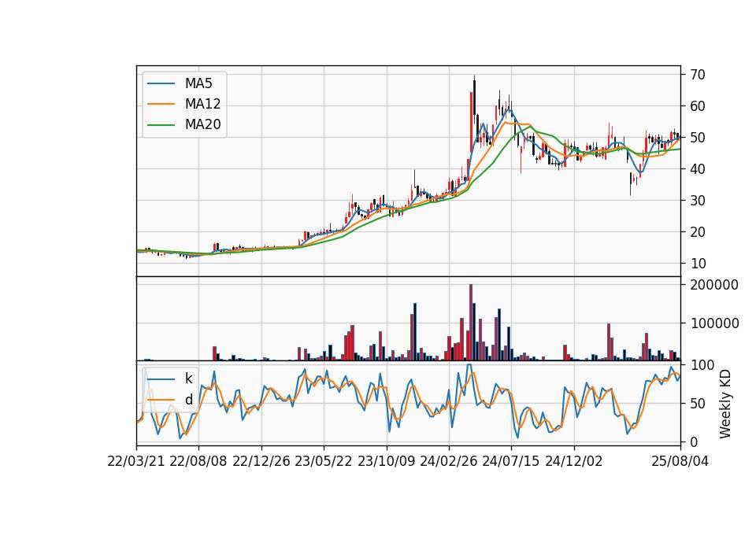Image resolution: width=756 pixels, height=543 pixels.
Task: Click the KD axis value 0
Action: (x=694, y=441)
